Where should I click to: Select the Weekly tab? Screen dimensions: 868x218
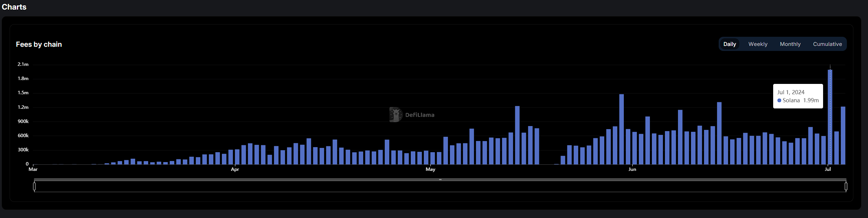(757, 44)
